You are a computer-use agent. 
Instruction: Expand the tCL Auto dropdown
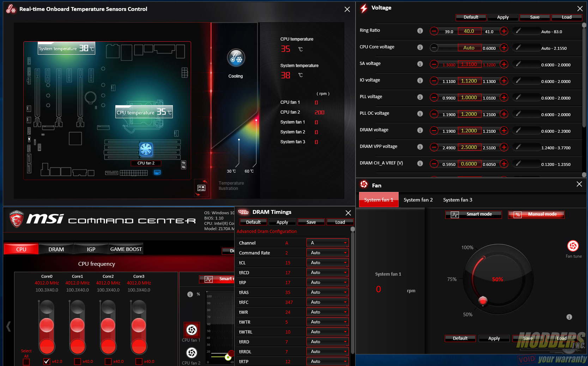tap(328, 263)
